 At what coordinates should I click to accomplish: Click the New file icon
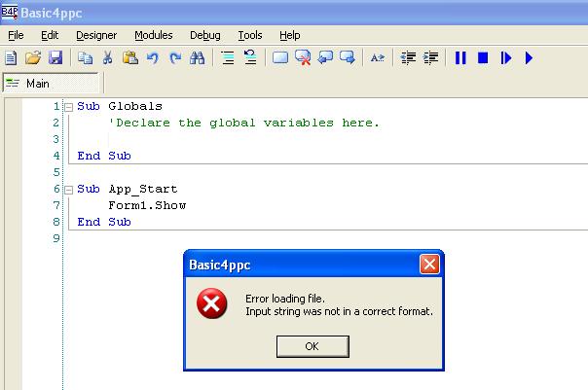pos(11,58)
